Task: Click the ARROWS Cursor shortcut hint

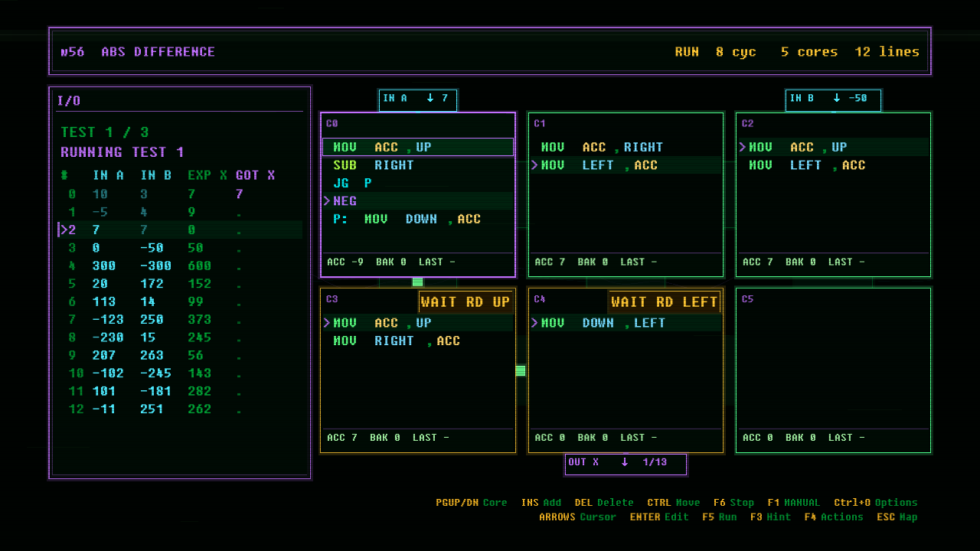Action: (x=578, y=517)
